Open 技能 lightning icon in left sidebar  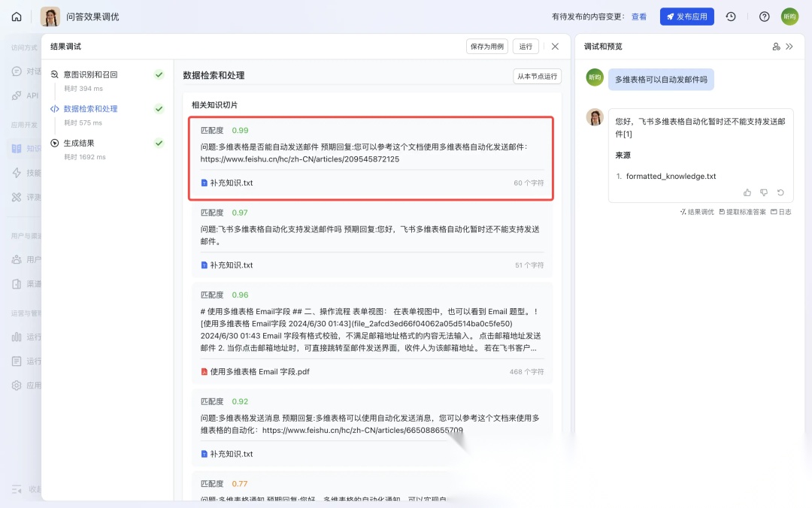(17, 173)
